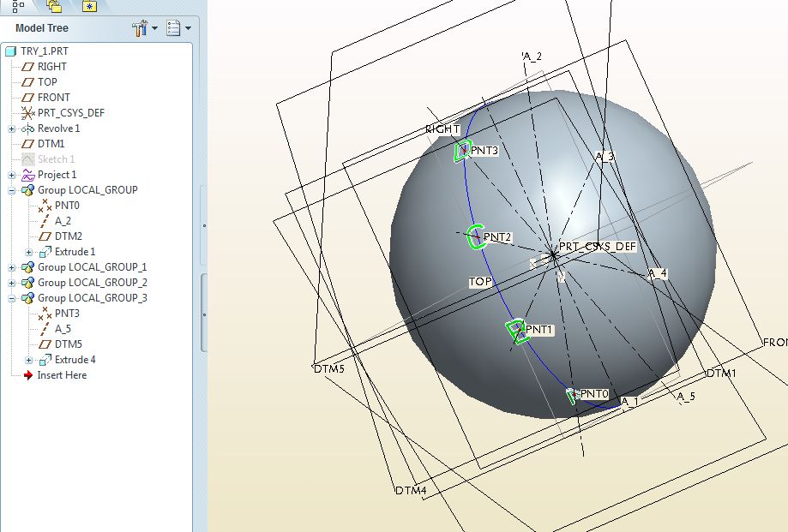Select the PNT2 label on the sphere
This screenshot has height=532, width=788.
pos(497,237)
